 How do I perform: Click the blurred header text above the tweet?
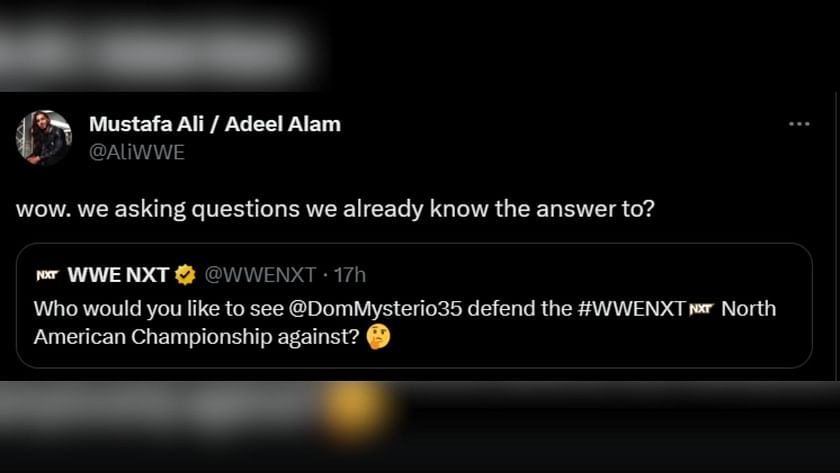click(x=153, y=51)
